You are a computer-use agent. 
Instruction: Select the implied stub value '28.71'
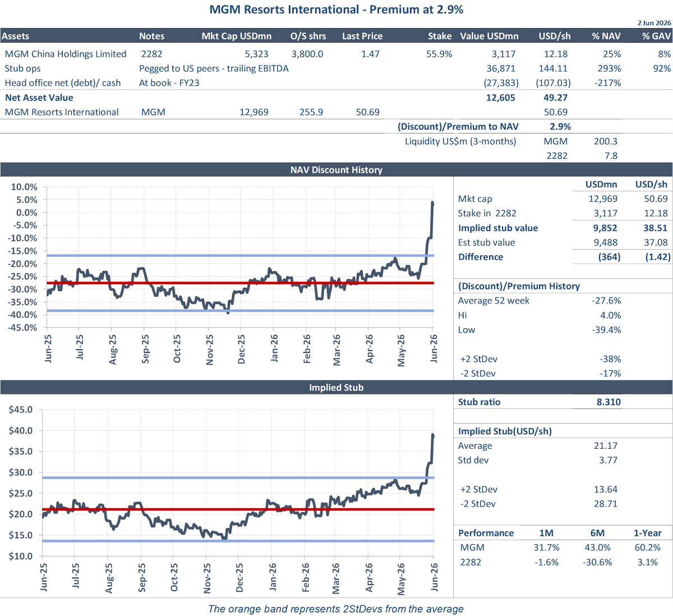coord(606,504)
